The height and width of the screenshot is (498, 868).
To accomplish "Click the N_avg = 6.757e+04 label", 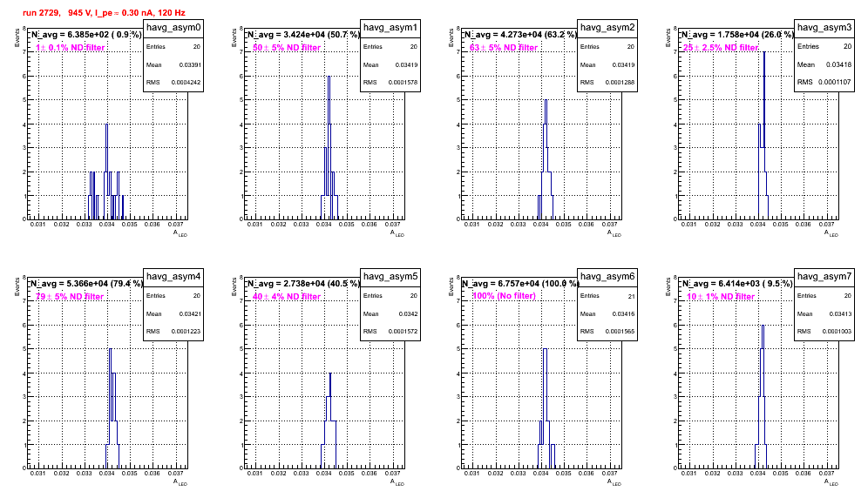I will (x=520, y=284).
